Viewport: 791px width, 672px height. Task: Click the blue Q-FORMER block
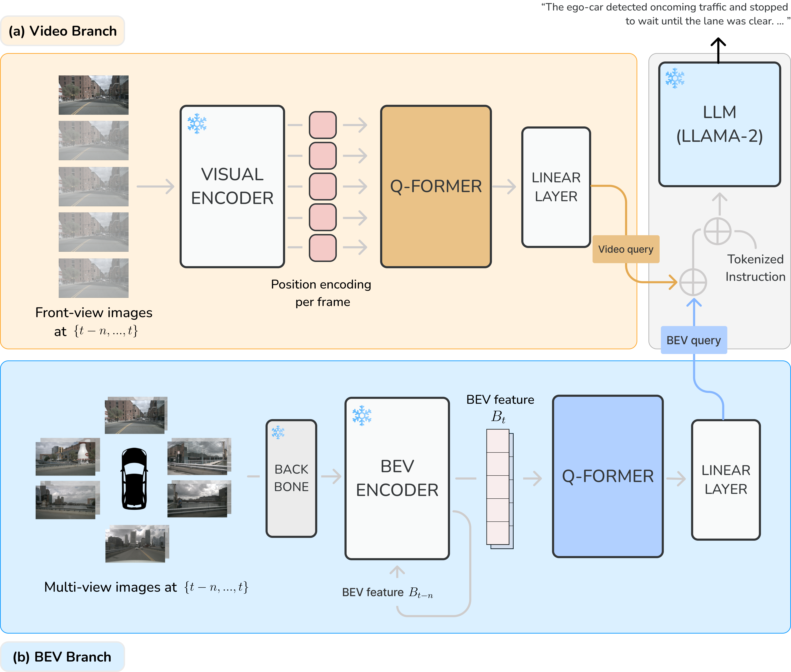pos(608,476)
